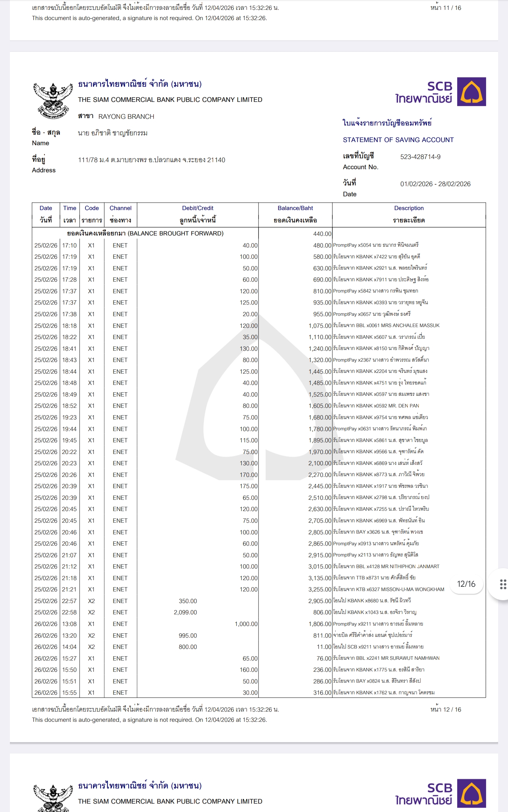Click the BALANCE BROUGHT FORWARD row
The image size is (508, 812).
145,233
